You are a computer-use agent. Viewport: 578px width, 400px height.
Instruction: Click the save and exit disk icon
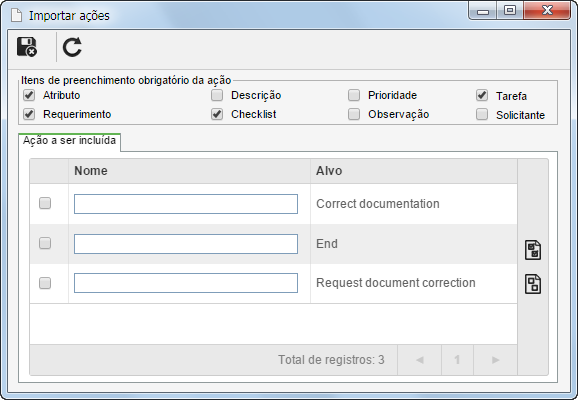point(27,47)
